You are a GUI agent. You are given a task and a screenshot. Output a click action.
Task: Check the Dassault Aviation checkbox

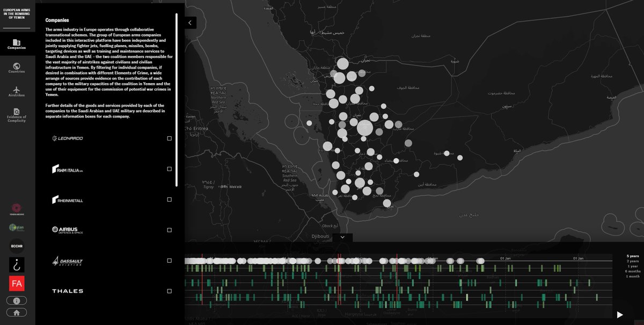pos(170,261)
